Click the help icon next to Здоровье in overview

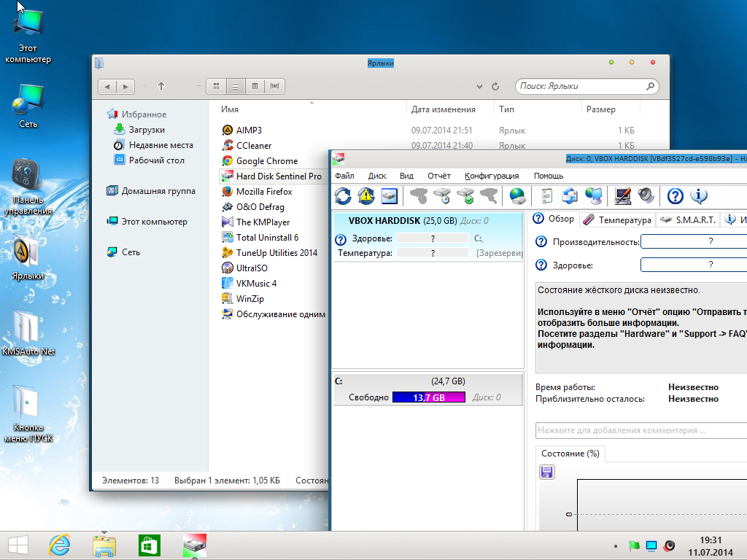[541, 265]
